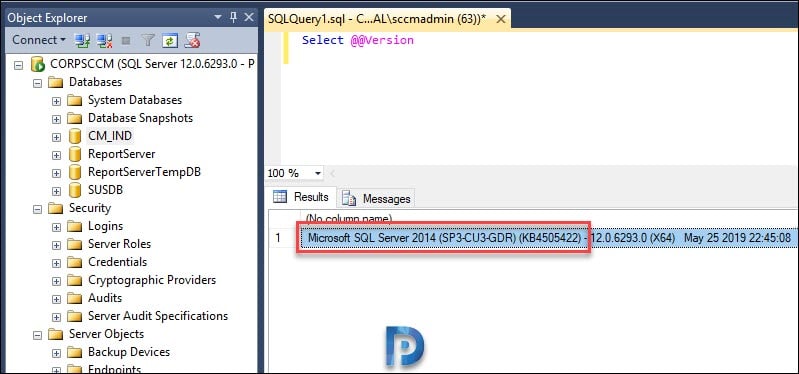
Task: Click the Credentials folder icon
Action: tap(74, 262)
